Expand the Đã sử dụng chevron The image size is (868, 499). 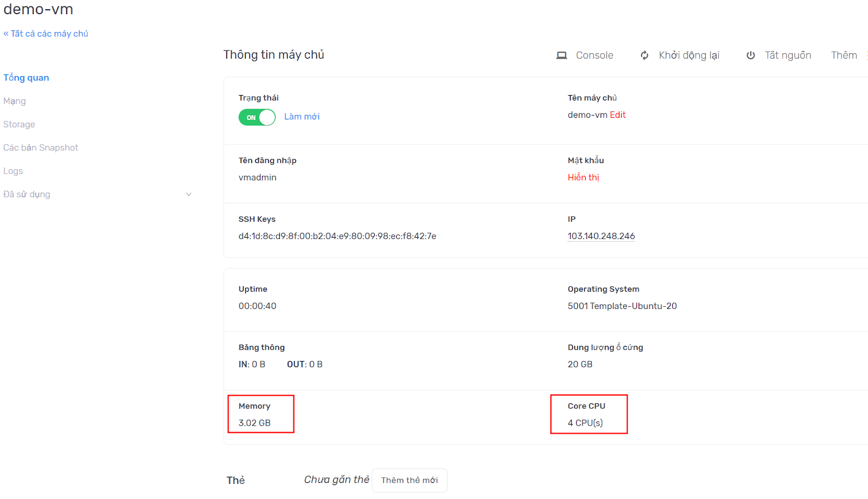pos(189,194)
